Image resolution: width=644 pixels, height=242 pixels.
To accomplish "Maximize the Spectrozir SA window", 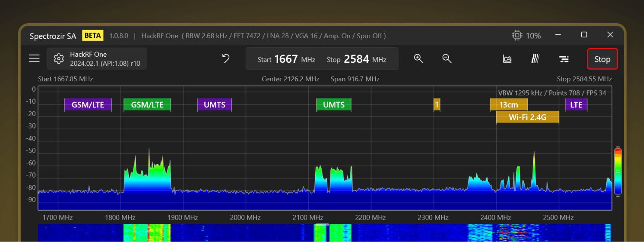I will 584,35.
